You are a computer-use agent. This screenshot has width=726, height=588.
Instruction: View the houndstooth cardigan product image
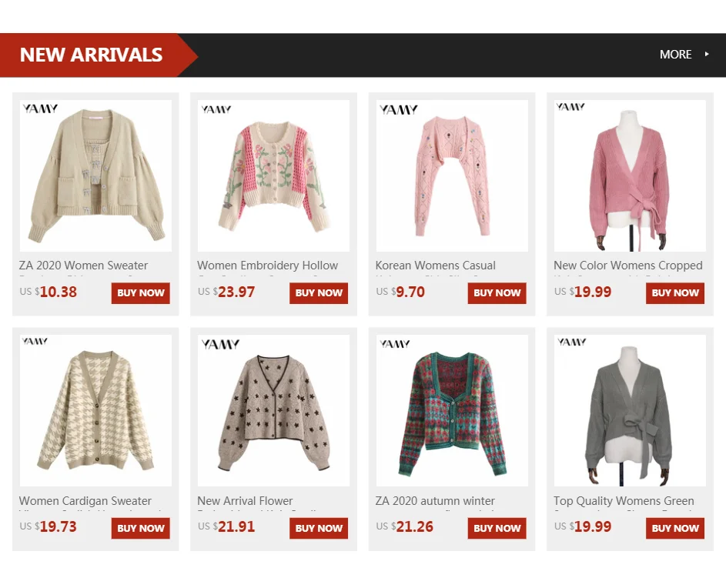coord(95,411)
